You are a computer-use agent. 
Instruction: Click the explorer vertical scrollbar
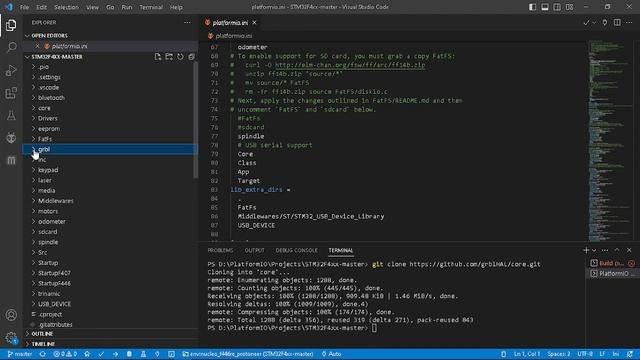click(196, 120)
